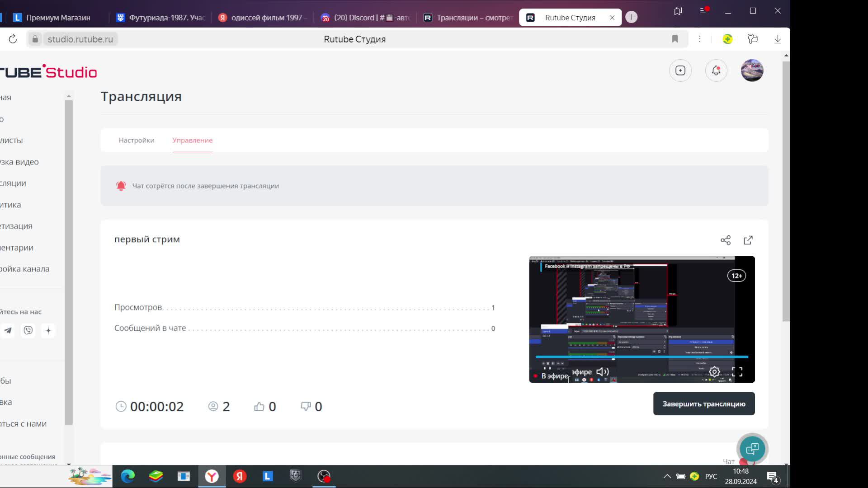Open the new tab plus button

[632, 17]
